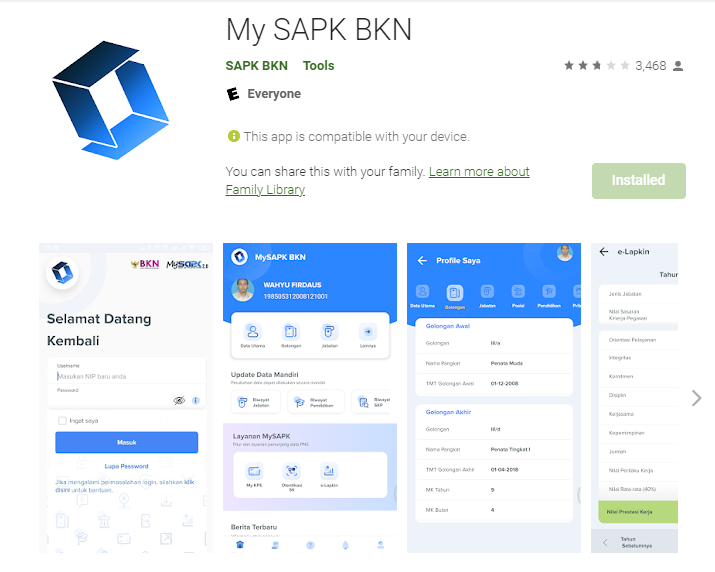The height and width of the screenshot is (572, 715).
Task: Click the Riwayat Pendidikan card
Action: pos(316,402)
